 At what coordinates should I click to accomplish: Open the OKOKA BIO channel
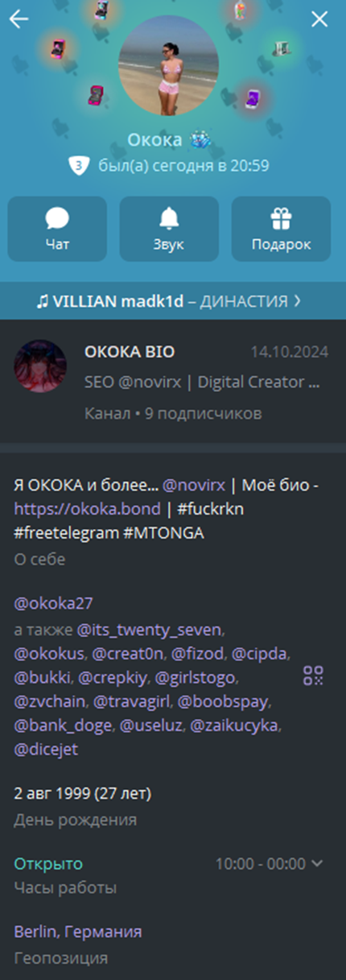point(173,382)
